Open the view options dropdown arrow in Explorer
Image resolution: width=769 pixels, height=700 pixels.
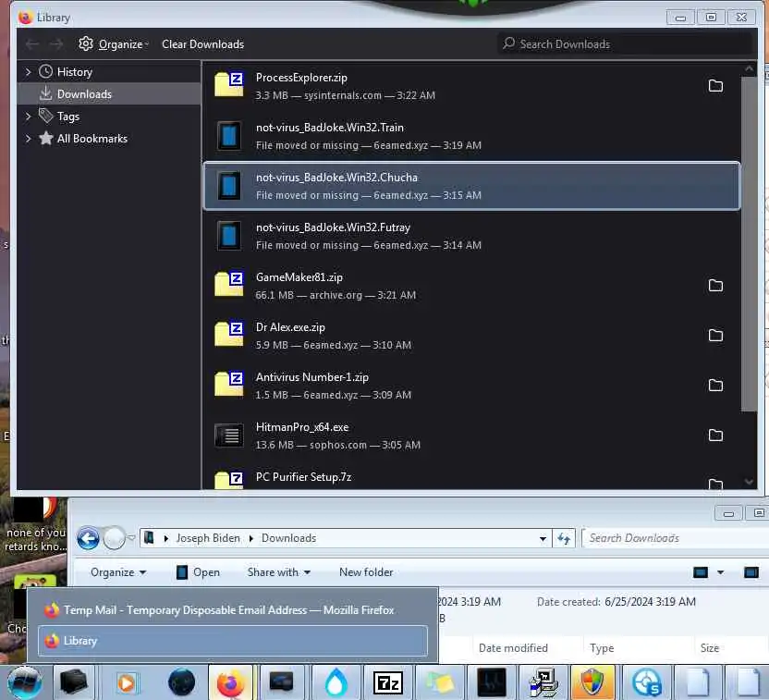(720, 572)
